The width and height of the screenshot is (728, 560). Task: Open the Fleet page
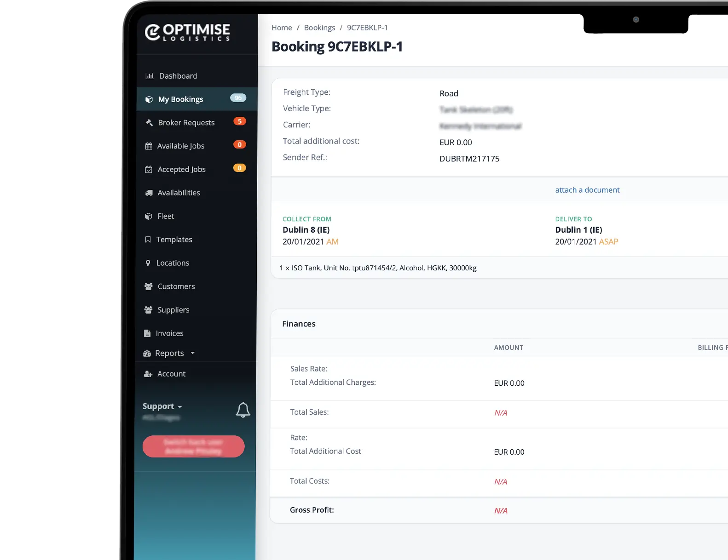[x=197, y=217]
